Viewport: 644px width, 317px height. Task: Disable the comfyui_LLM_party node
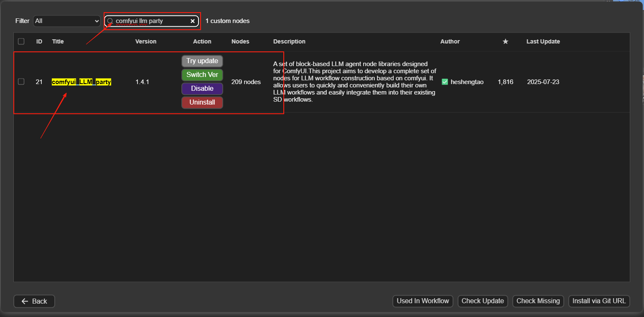point(202,89)
